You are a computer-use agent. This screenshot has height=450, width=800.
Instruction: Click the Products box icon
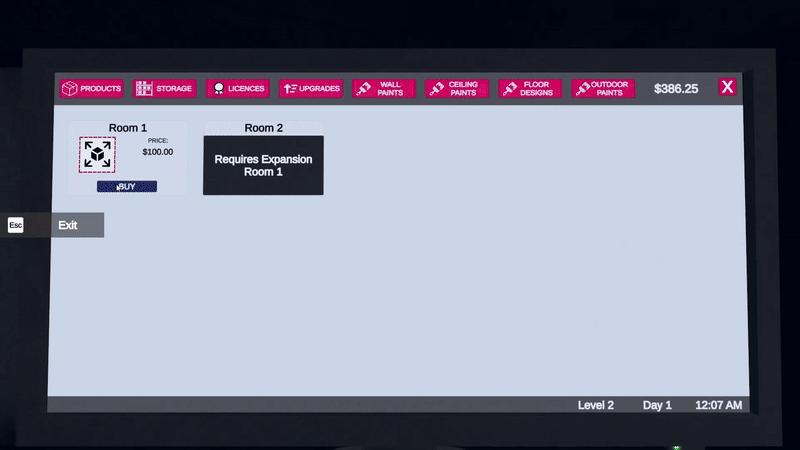[x=70, y=89]
